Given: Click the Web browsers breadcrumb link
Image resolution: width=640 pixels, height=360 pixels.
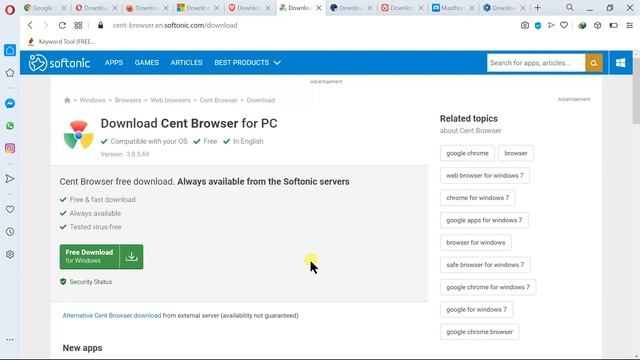Looking at the screenshot, I should tap(170, 100).
